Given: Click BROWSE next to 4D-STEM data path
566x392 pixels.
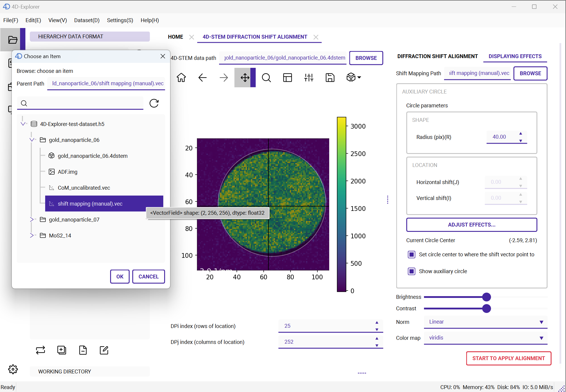Looking at the screenshot, I should 366,58.
